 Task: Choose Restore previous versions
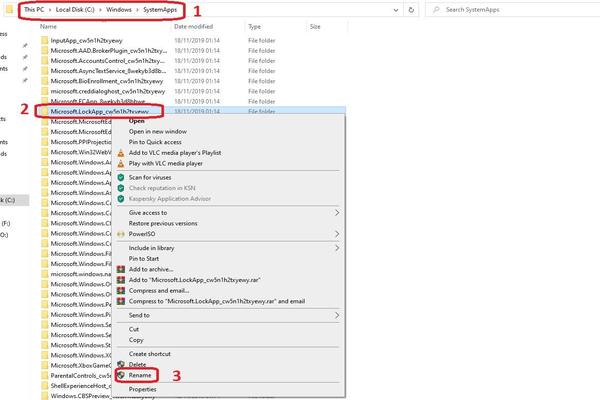163,223
